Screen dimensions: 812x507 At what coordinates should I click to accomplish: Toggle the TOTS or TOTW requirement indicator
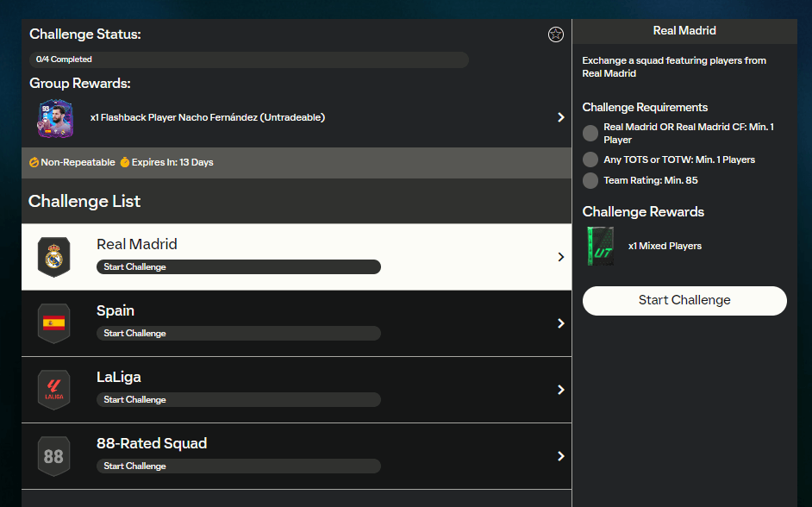[x=590, y=160]
